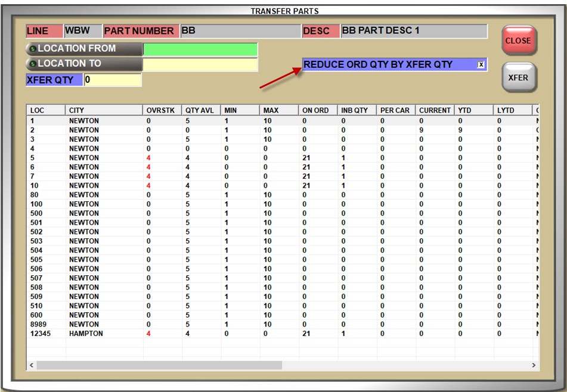Click the QTY AVL column header
Viewport: 567px width, 392px height.
pos(201,110)
